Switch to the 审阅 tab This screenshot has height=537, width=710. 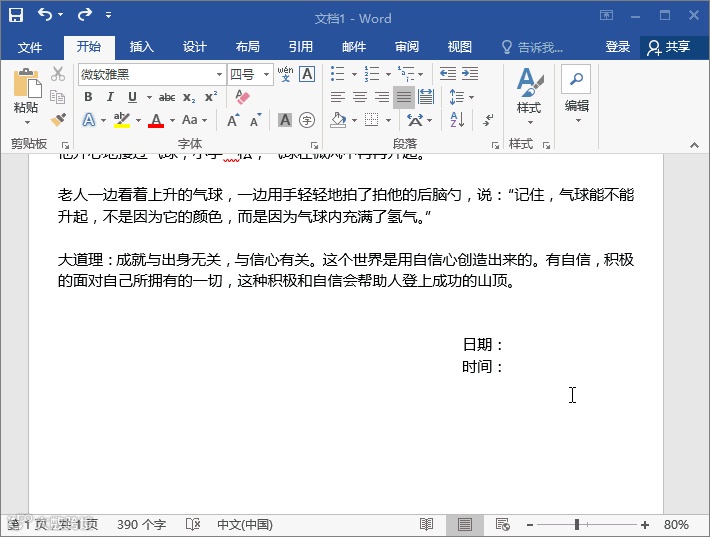(406, 47)
